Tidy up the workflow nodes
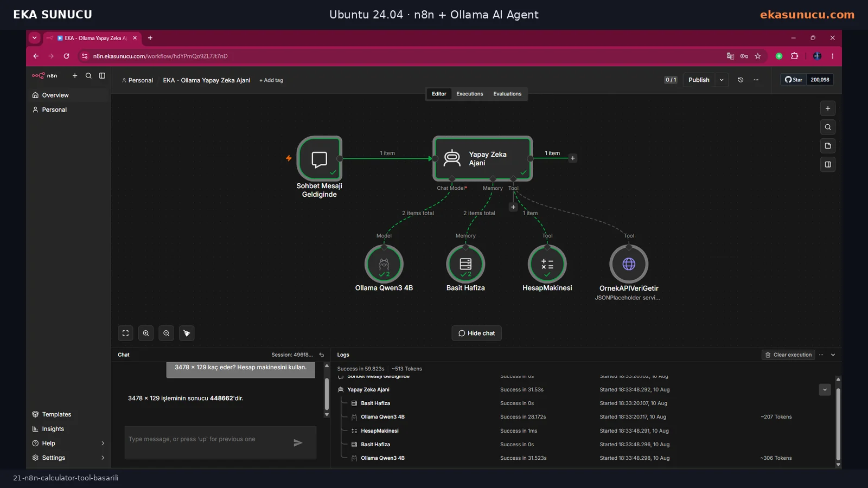This screenshot has width=868, height=488. click(187, 333)
